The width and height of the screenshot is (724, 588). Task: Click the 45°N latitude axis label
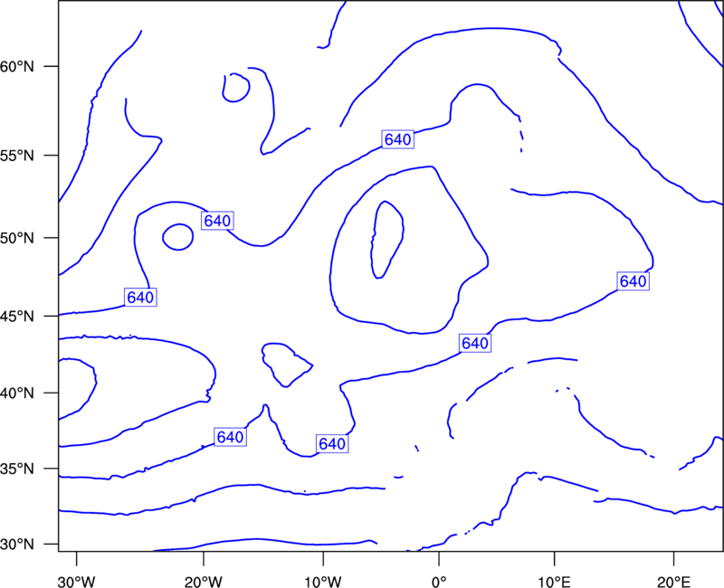17,316
